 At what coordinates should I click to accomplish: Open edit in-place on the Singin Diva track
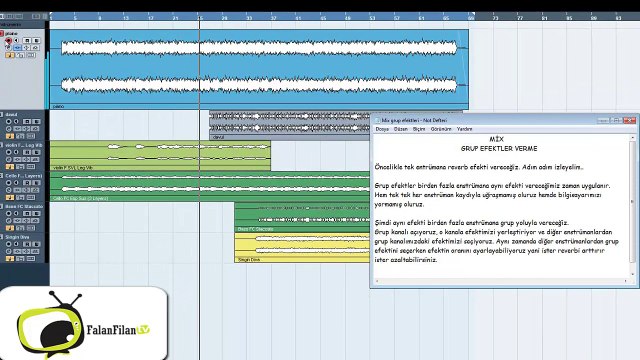point(10,258)
